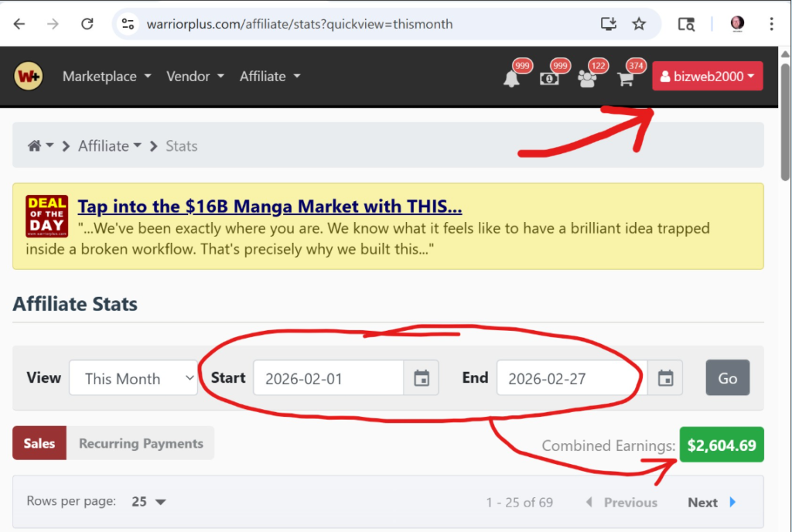
Task: Open the notifications bell icon
Action: (511, 78)
